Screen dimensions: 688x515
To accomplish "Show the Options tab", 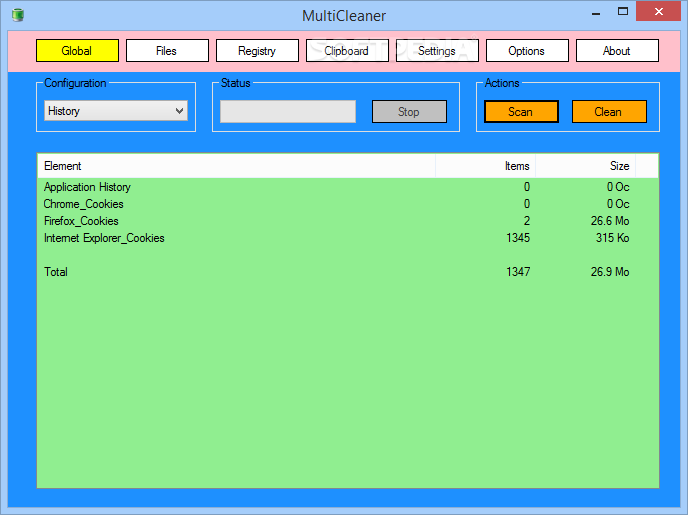I will point(527,50).
